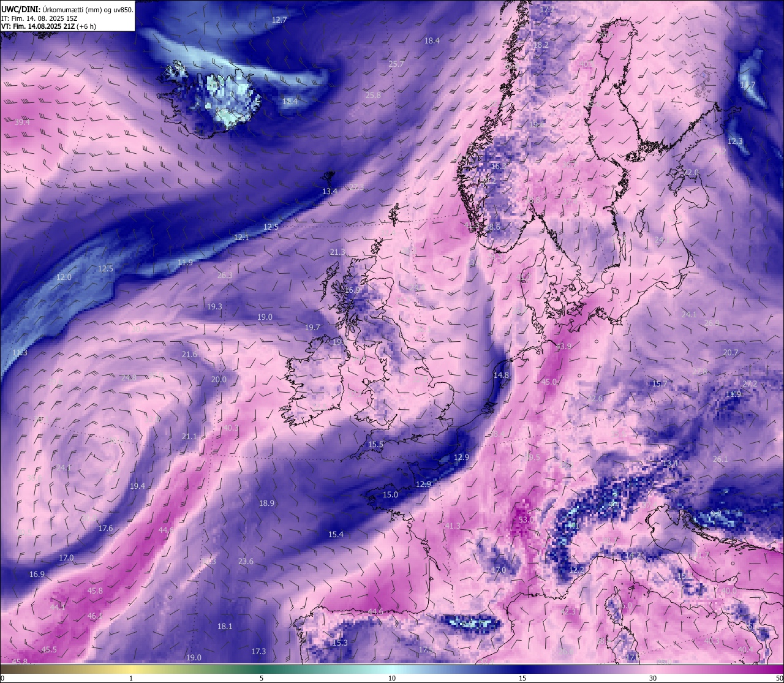Viewport: 784px width, 683px height.
Task: Click the VT: Fim. 14.08.2025 21Z line
Action: [x=48, y=26]
